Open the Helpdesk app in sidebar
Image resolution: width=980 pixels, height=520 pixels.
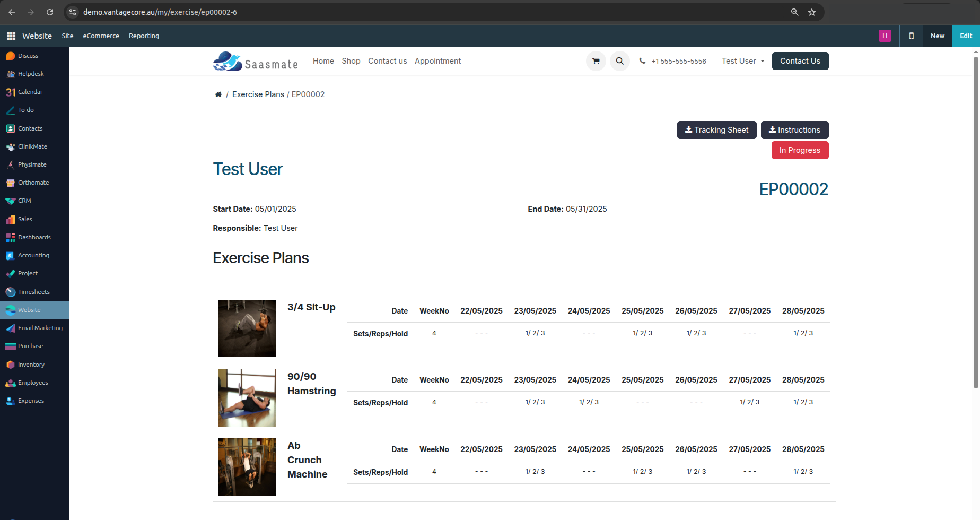(x=30, y=74)
